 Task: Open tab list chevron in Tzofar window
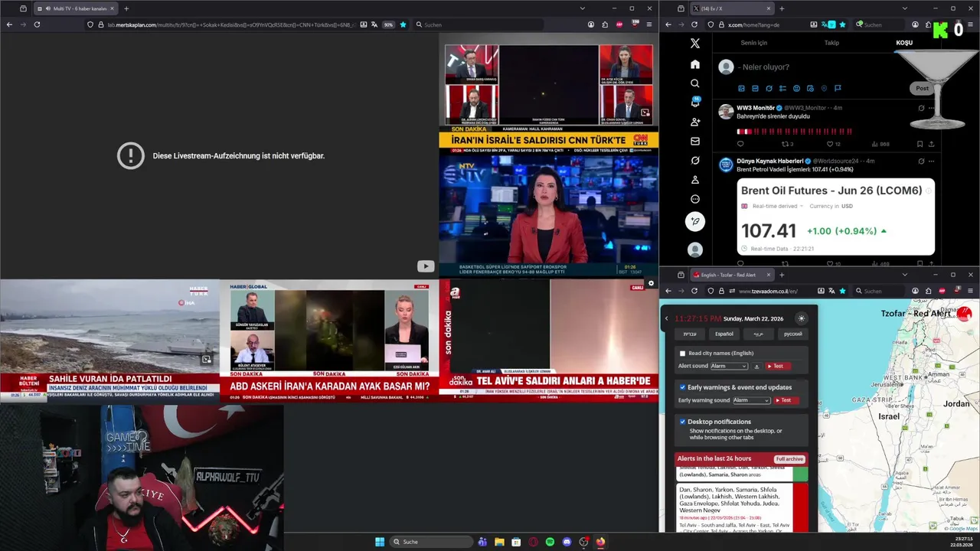[x=904, y=275]
